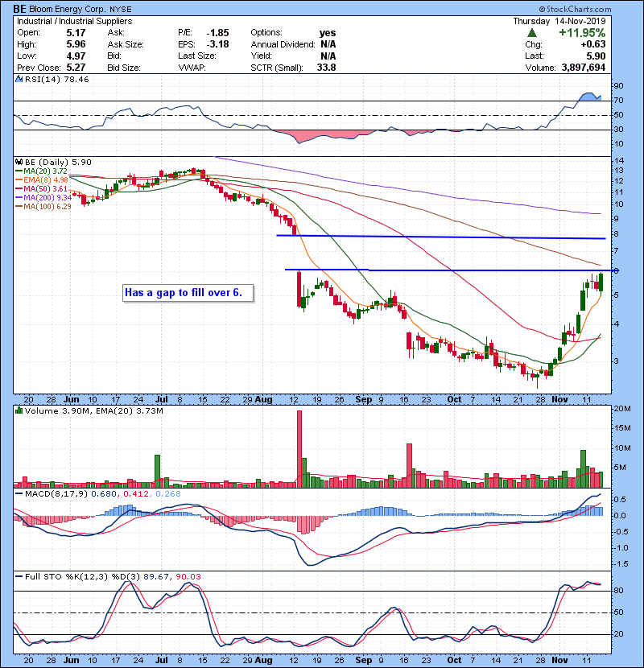The image size is (644, 668).
Task: Click the P/E value -1.85
Action: (218, 33)
